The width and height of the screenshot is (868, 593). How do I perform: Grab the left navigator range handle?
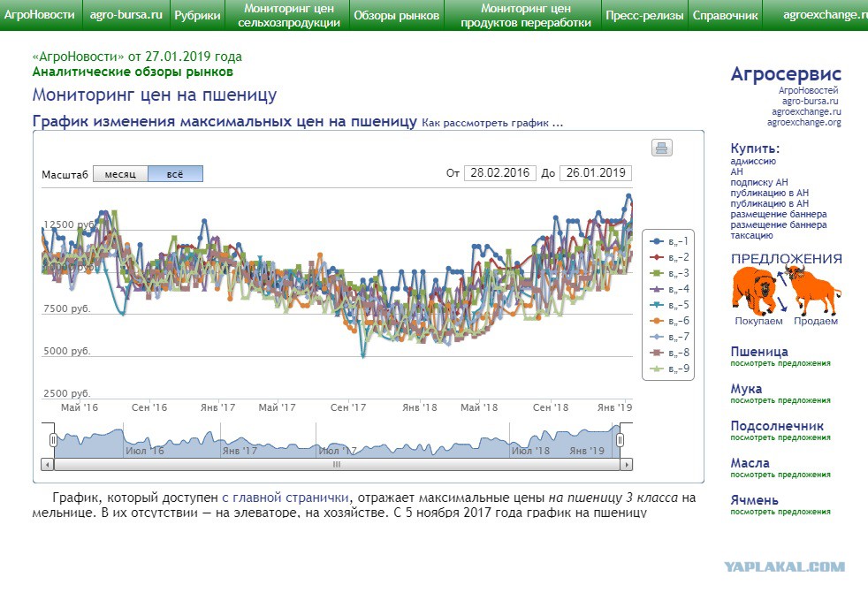[53, 440]
